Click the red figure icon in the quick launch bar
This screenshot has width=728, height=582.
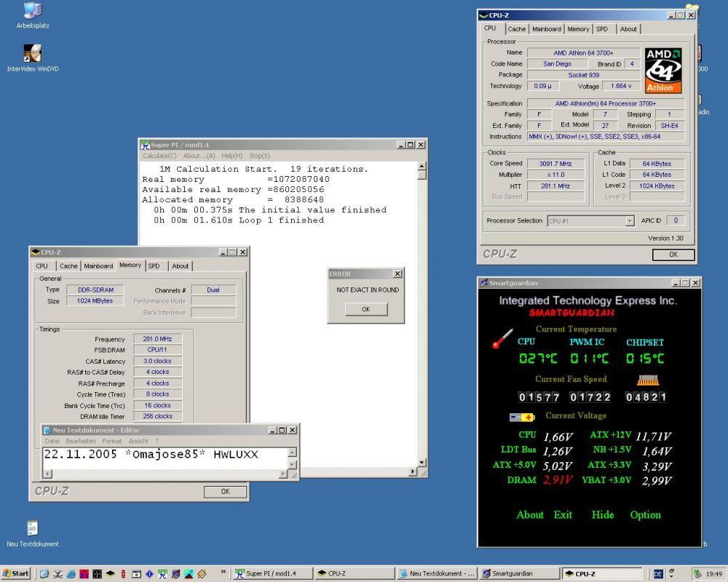pyautogui.click(x=123, y=574)
